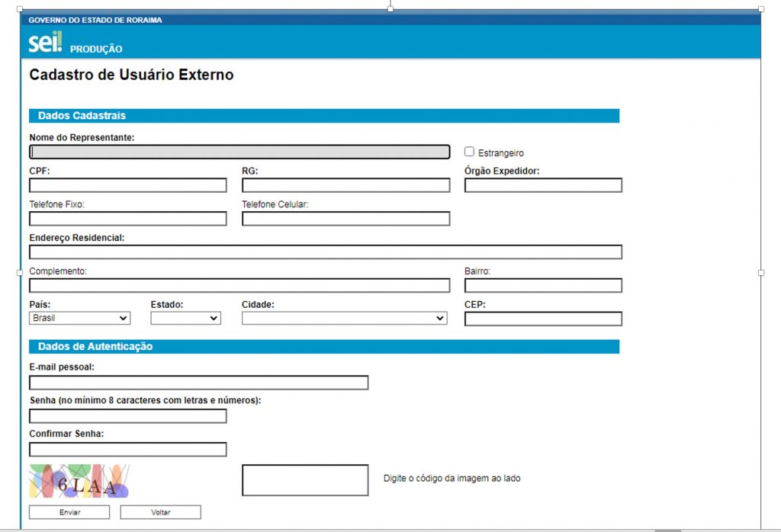Screen dimensions: 781x532
Task: Open the Cidade dropdown list
Action: pyautogui.click(x=344, y=319)
